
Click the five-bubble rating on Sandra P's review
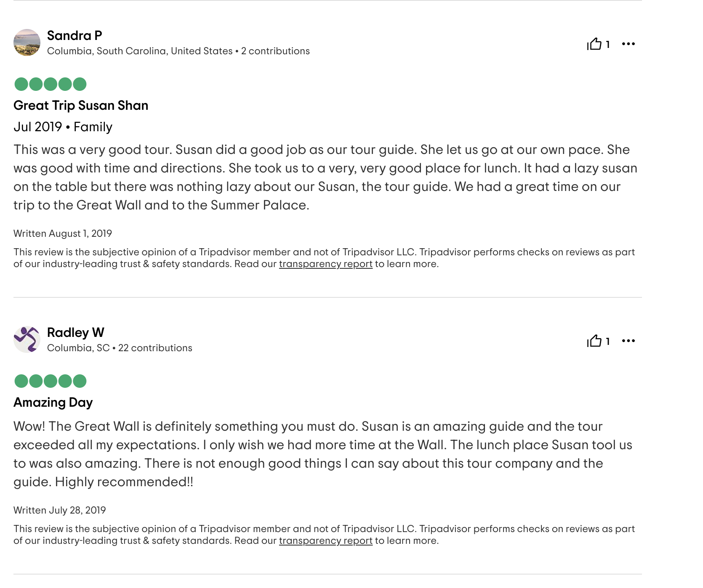click(x=51, y=85)
